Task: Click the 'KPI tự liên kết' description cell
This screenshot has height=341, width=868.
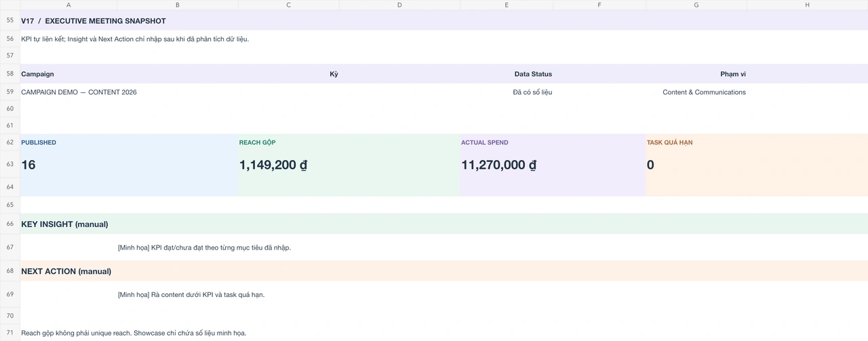Action: point(135,39)
